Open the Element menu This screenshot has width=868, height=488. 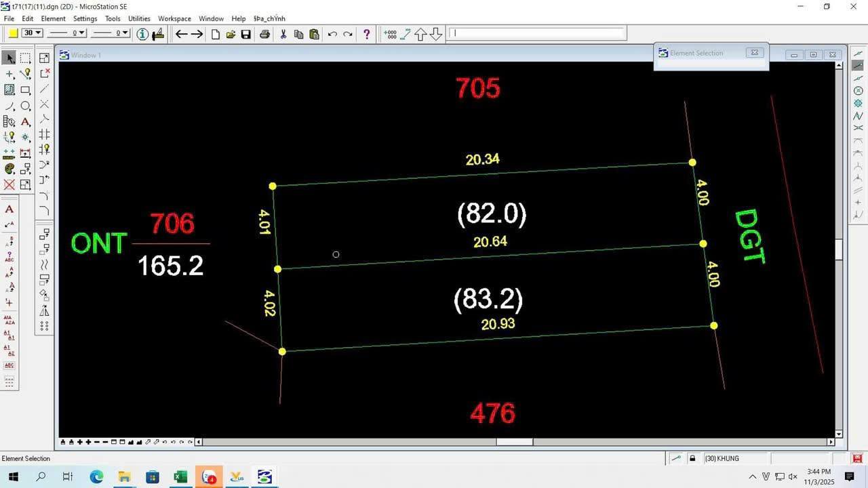coord(53,18)
